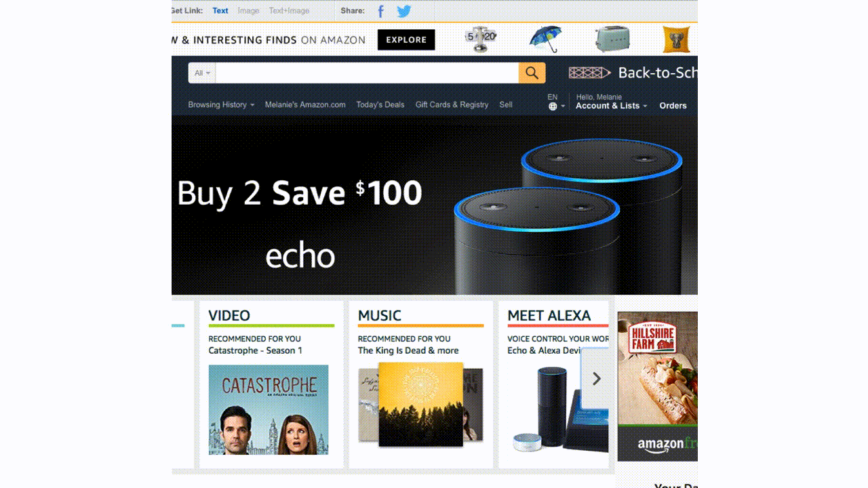The width and height of the screenshot is (868, 488).
Task: Select the Image get-link option
Action: [248, 11]
